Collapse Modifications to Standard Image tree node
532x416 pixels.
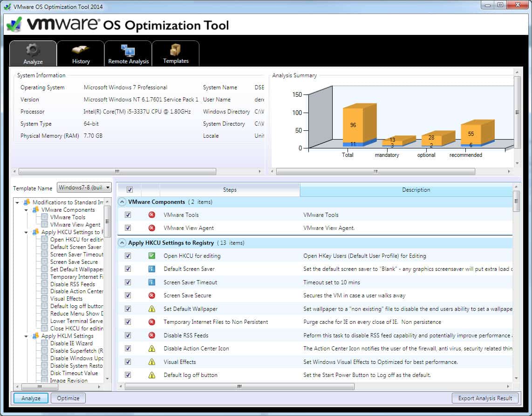coord(17,203)
